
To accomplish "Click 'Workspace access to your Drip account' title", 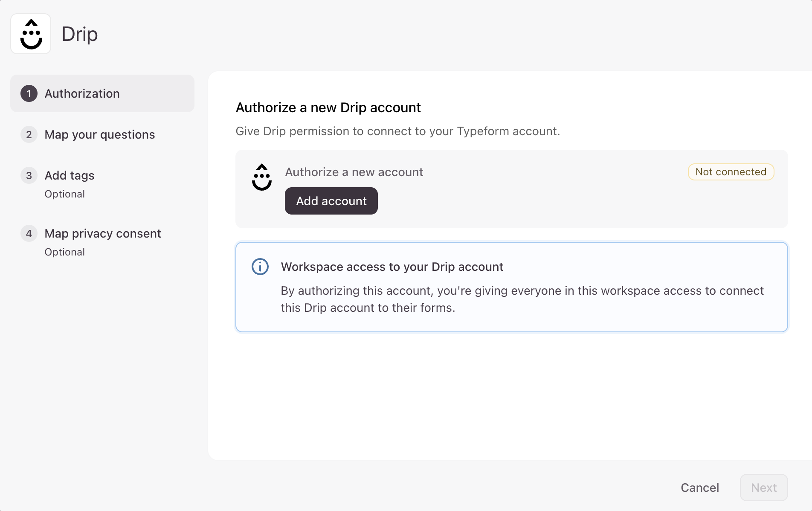I will [x=392, y=267].
